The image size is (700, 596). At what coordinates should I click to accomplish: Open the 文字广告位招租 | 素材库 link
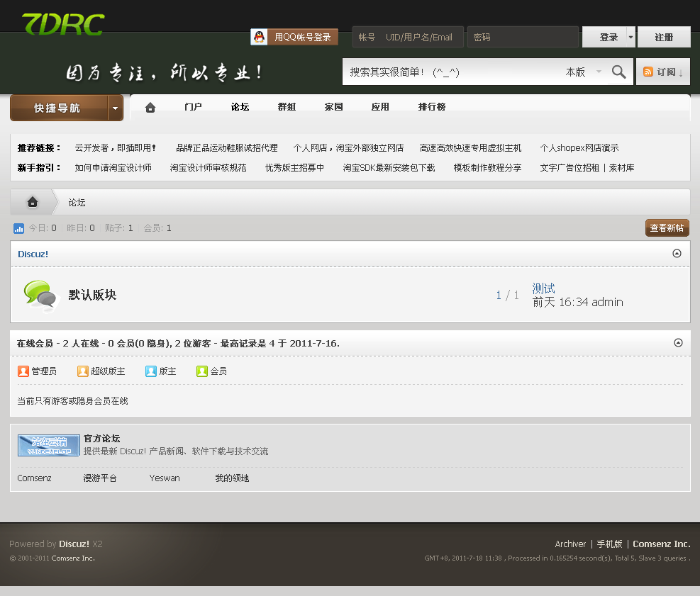(587, 168)
